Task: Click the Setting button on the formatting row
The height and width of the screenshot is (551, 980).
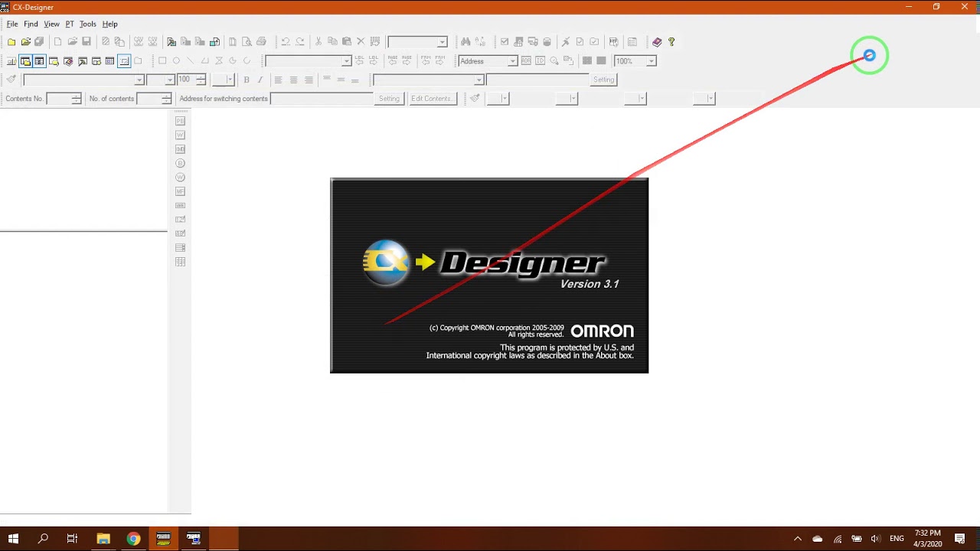Action: click(603, 80)
